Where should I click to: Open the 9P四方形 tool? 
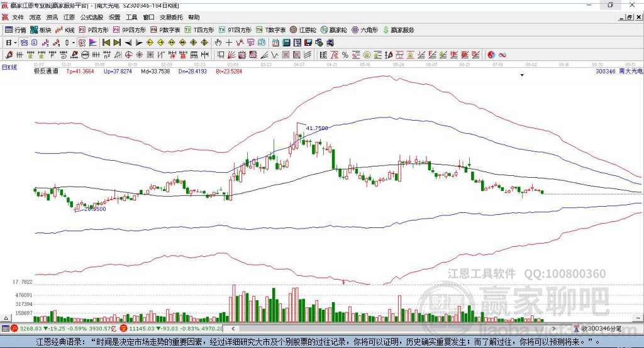point(130,30)
